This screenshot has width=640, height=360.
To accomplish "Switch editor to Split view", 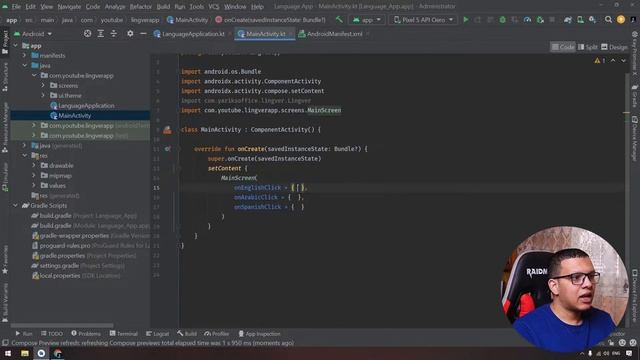I will [588, 47].
